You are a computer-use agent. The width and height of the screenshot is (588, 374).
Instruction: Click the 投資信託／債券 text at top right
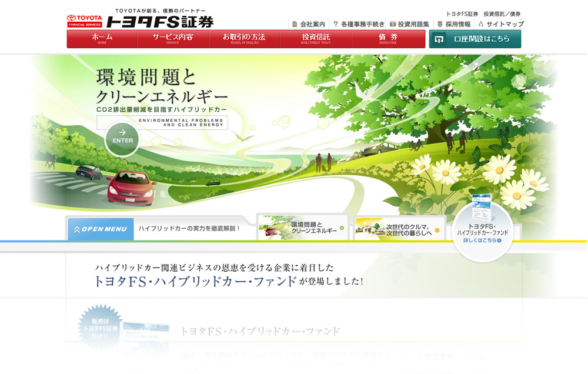tap(502, 14)
